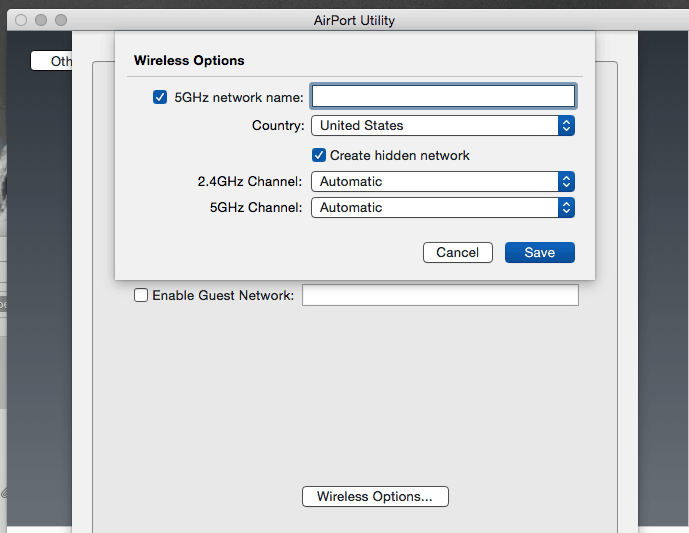Click the partially visible Other button
Image resolution: width=689 pixels, height=533 pixels.
[51, 61]
